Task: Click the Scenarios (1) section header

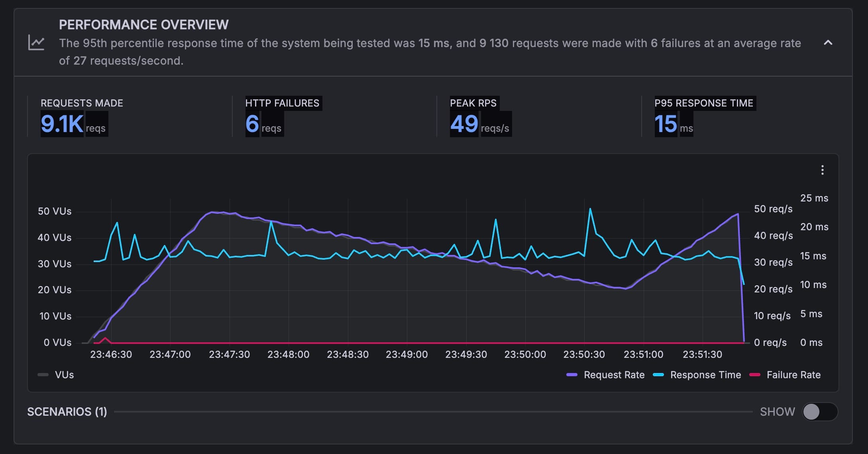Action: 67,412
